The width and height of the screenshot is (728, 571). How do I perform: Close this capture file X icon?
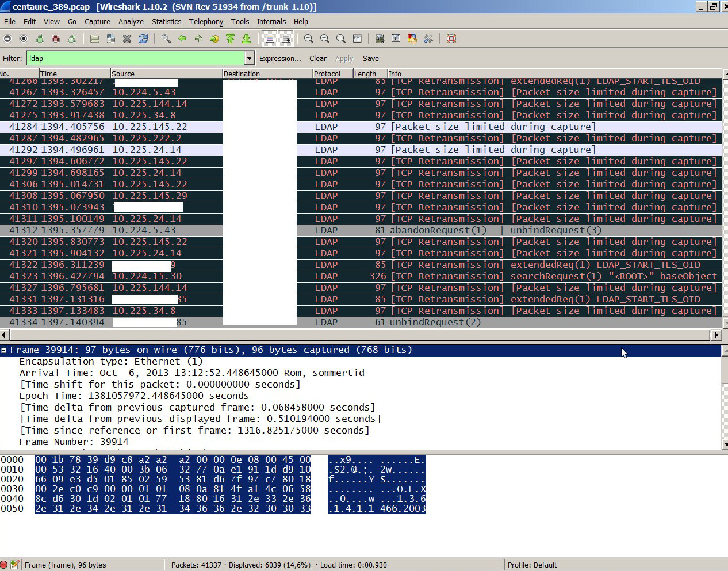pyautogui.click(x=127, y=39)
